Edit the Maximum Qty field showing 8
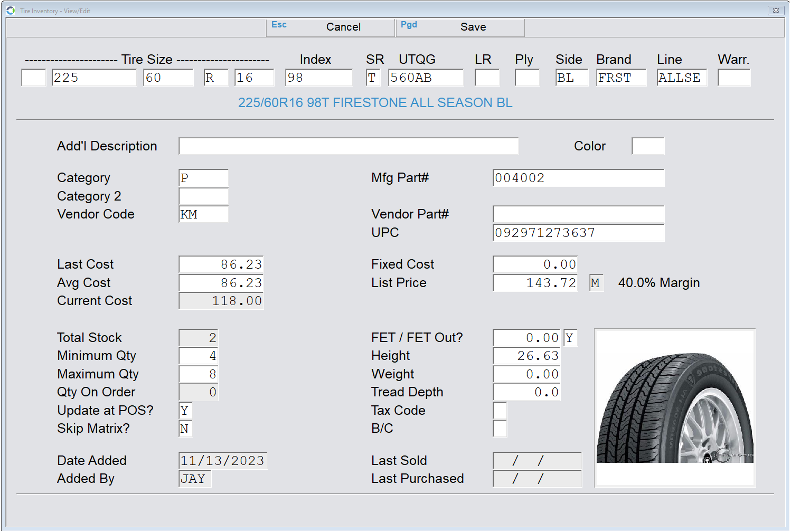Image resolution: width=791 pixels, height=532 pixels. coord(199,374)
